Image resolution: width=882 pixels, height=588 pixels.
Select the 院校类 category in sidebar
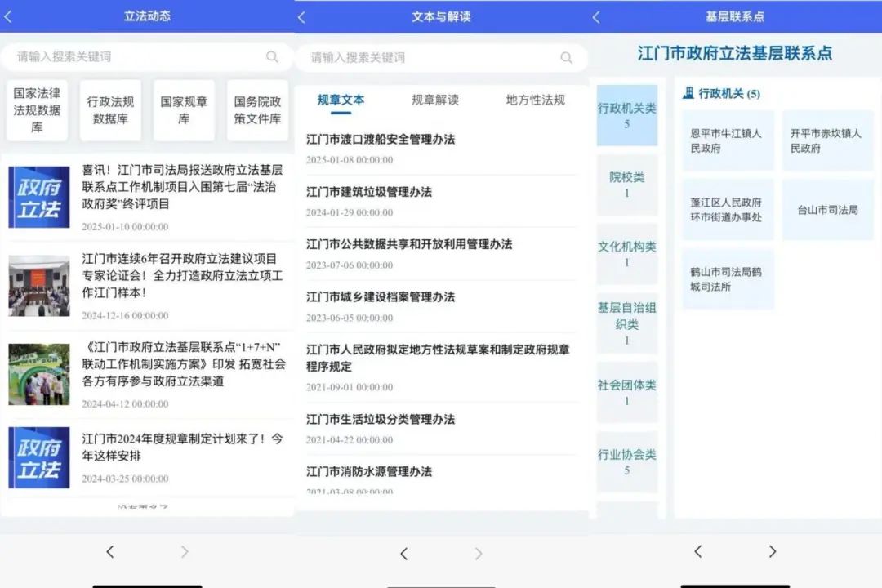click(626, 185)
